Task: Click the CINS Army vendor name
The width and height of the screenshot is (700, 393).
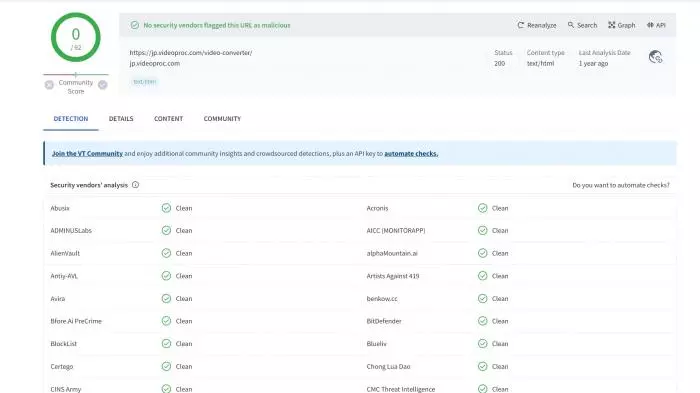Action: (66, 389)
